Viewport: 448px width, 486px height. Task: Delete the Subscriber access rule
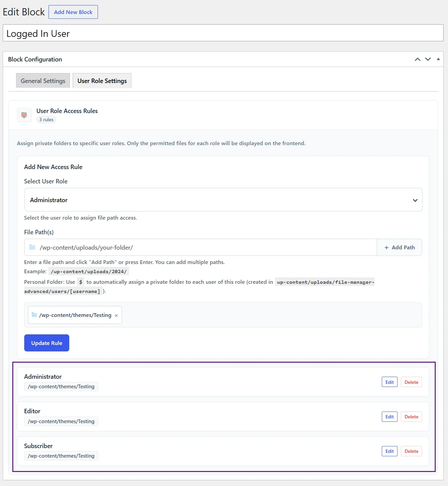click(x=411, y=451)
